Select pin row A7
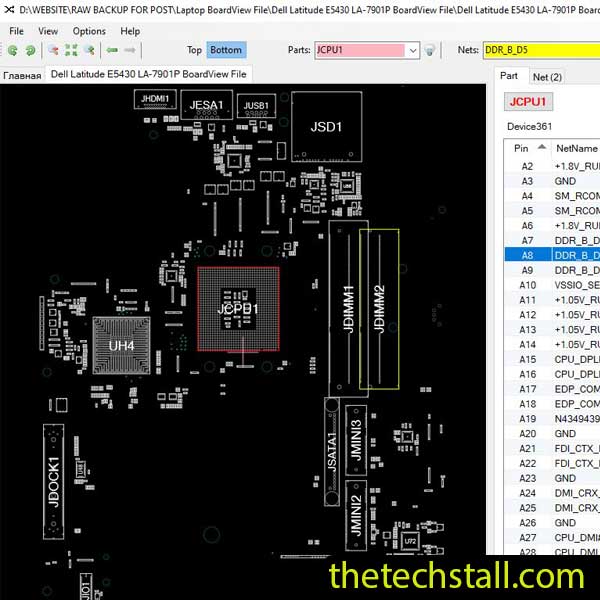 click(x=552, y=241)
